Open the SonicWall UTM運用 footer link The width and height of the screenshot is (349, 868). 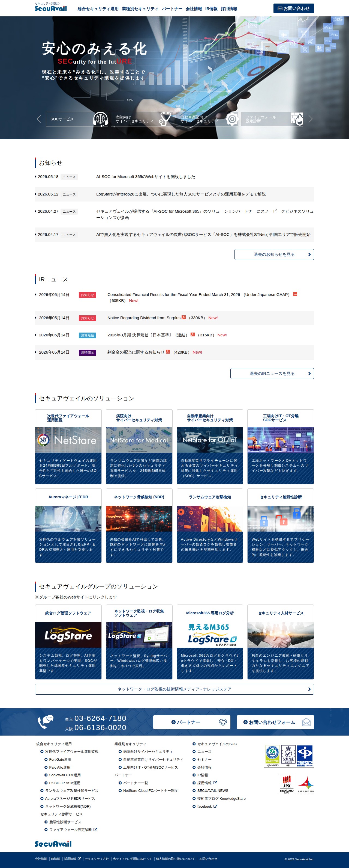(65, 775)
